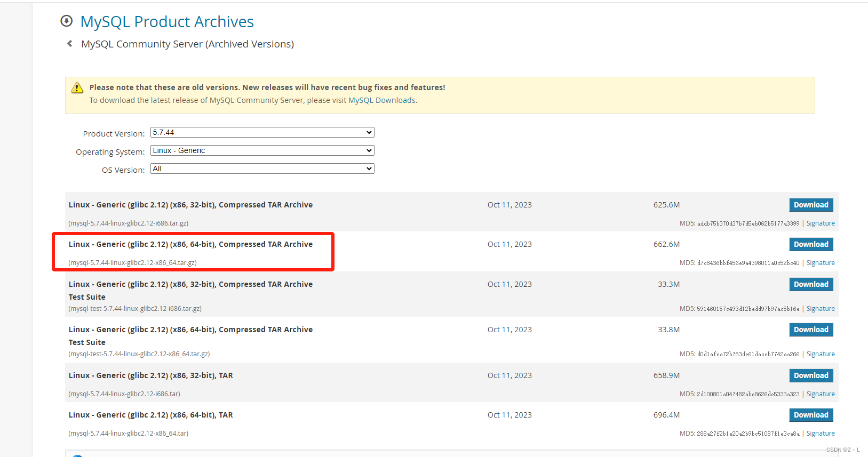Click the MD5 hash starting with addb75b370d37b7d
The height and width of the screenshot is (457, 868).
point(748,223)
